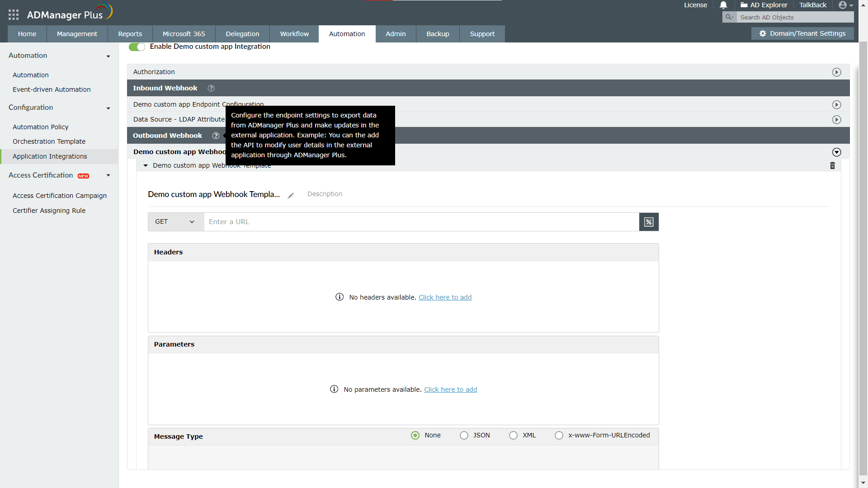
Task: Open the GET method dropdown
Action: [175, 222]
